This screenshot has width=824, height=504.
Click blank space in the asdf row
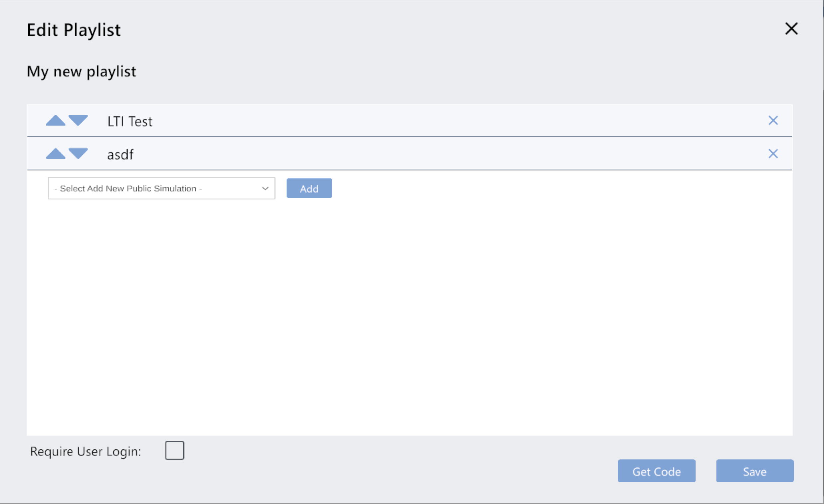435,154
